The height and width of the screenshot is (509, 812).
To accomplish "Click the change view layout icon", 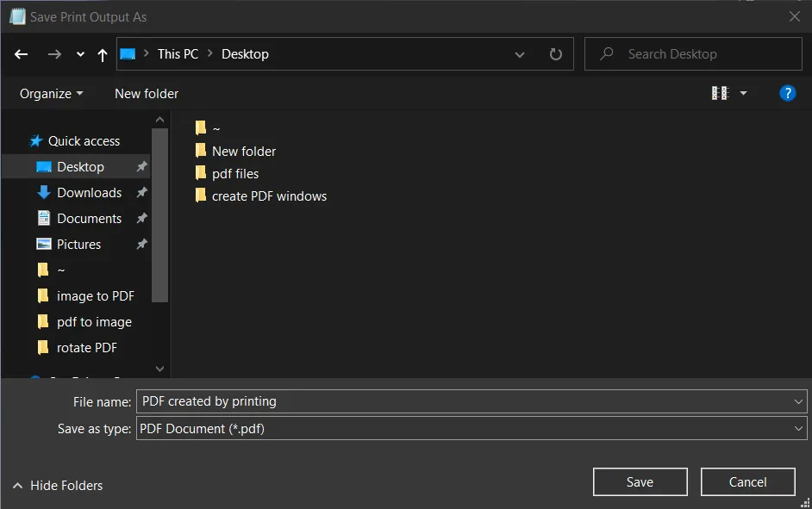I will click(720, 93).
